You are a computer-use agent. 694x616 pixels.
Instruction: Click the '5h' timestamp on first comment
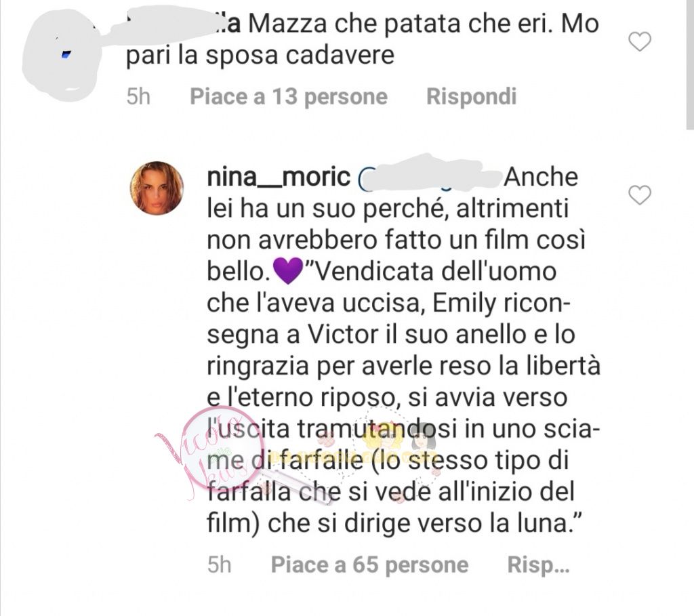(138, 96)
